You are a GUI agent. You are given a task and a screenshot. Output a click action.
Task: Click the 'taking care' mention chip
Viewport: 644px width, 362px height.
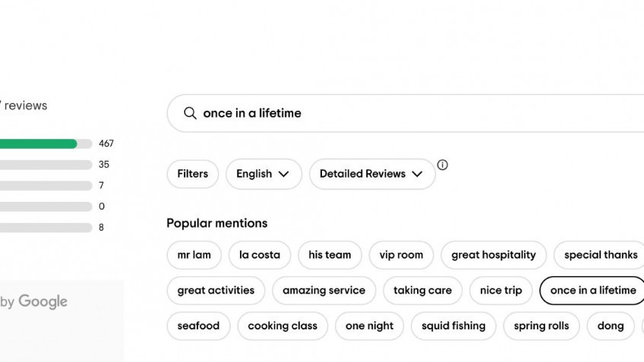coord(422,291)
